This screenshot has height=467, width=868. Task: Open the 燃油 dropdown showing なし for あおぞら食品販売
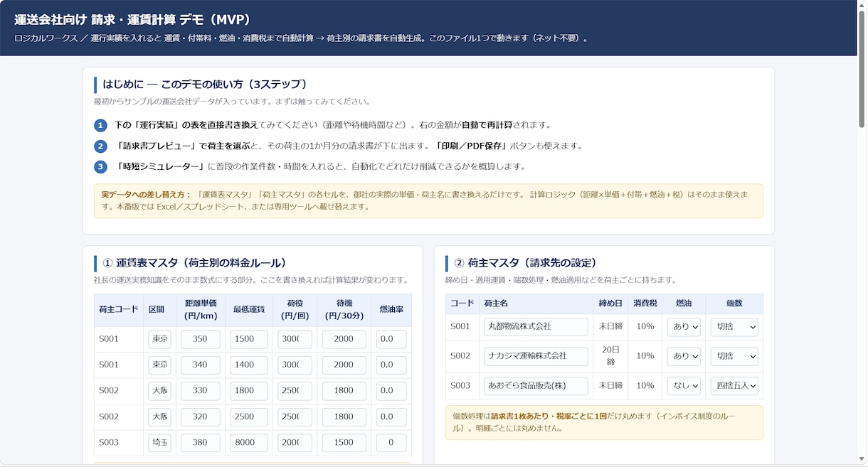pyautogui.click(x=684, y=386)
